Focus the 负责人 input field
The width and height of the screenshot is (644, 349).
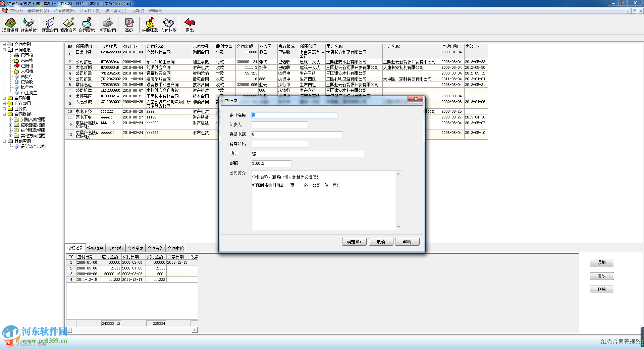pos(279,125)
